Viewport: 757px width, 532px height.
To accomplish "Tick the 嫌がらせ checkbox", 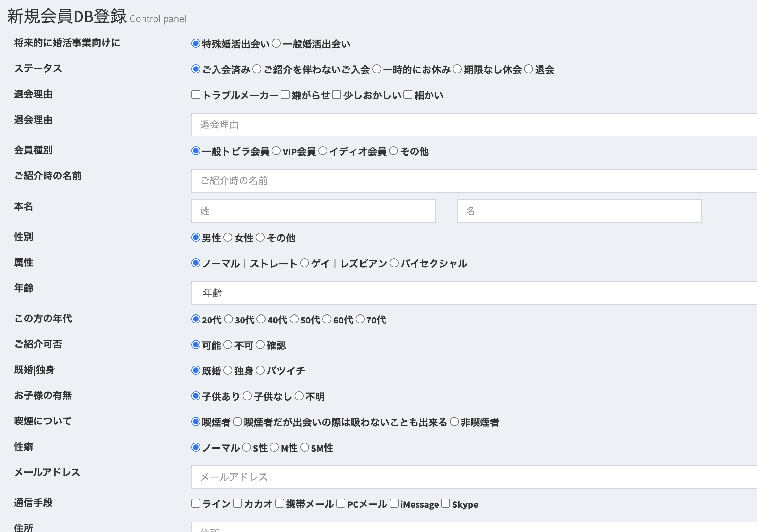I will click(x=285, y=95).
